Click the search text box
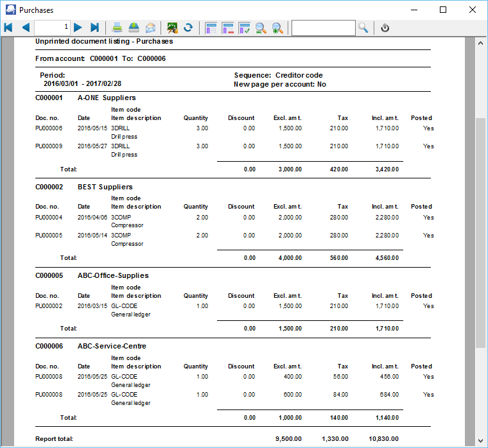488x448 pixels. pyautogui.click(x=323, y=28)
